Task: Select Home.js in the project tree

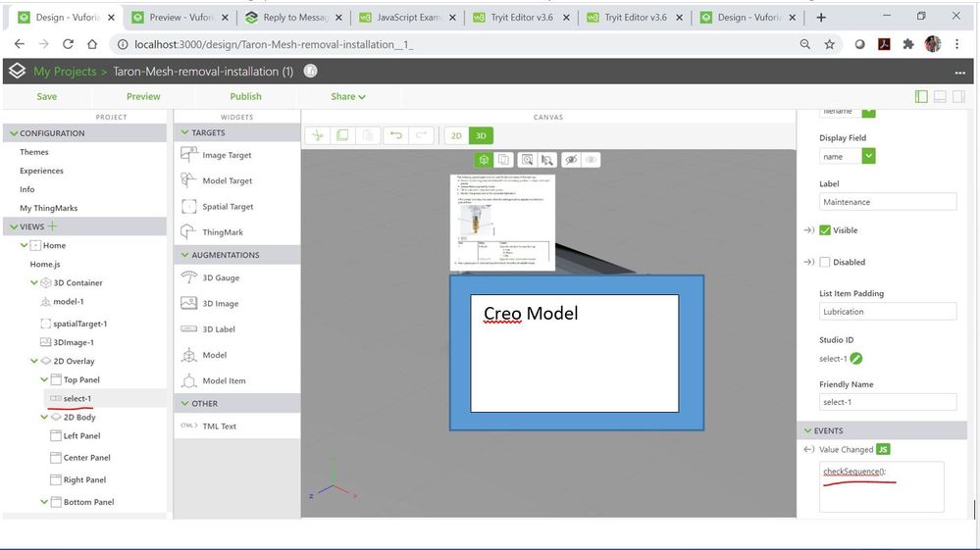Action: [45, 264]
